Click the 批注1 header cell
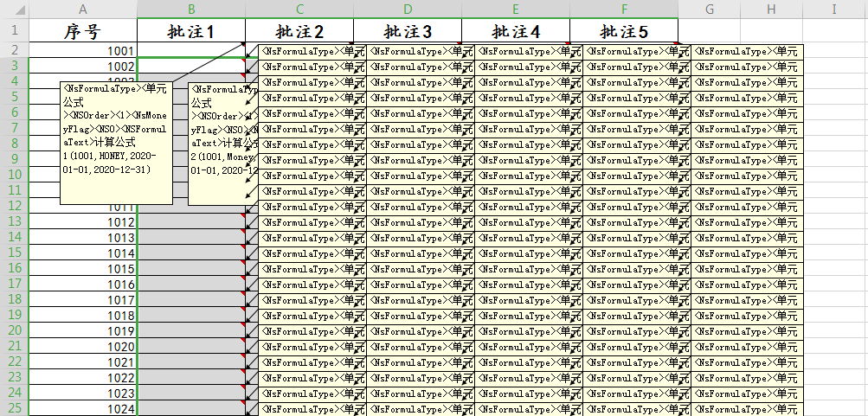This screenshot has height=416, width=868. coord(191,30)
